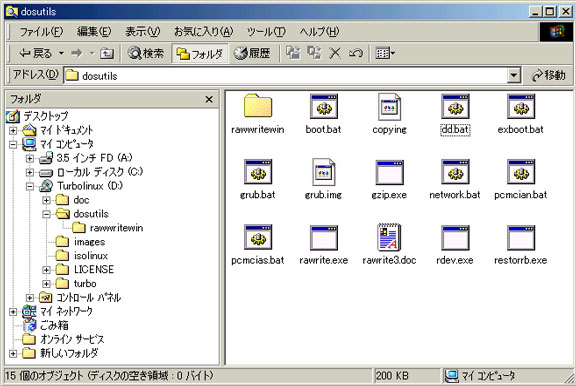Open the 編集(E) menu

tap(94, 32)
